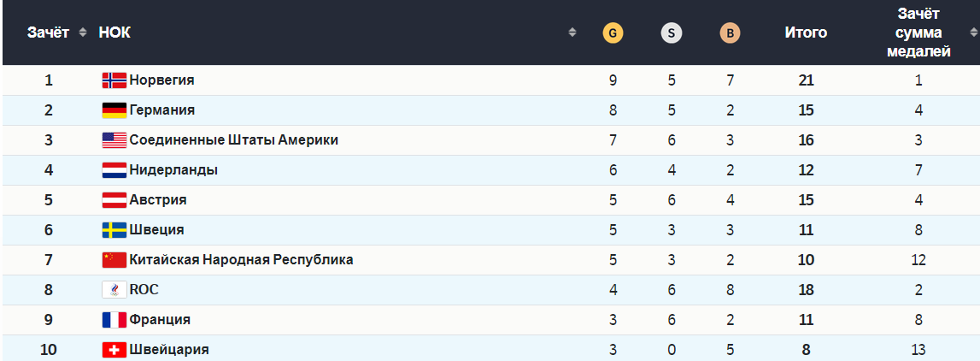Viewport: 980px width, 361px height.
Task: Click the Итого column header
Action: click(x=806, y=33)
